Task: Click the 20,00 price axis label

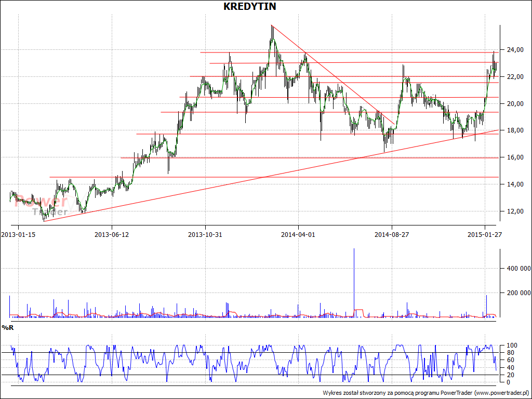Action: 514,104
